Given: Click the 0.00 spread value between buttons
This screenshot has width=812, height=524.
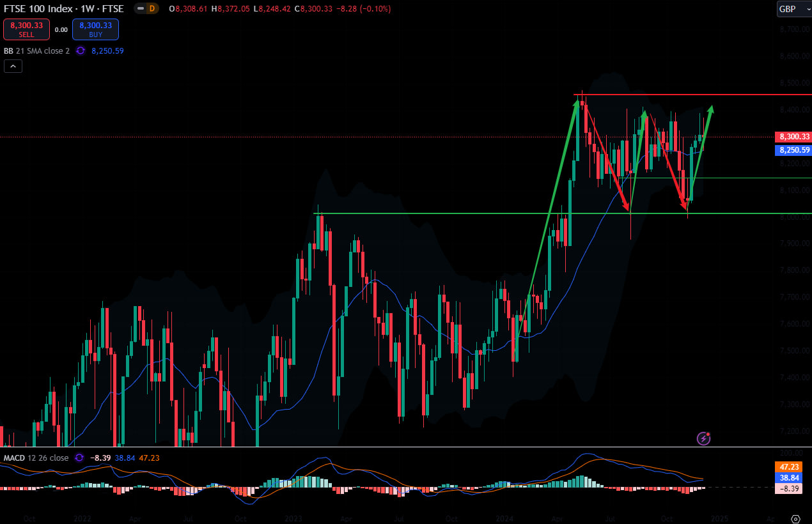Looking at the screenshot, I should tap(61, 29).
